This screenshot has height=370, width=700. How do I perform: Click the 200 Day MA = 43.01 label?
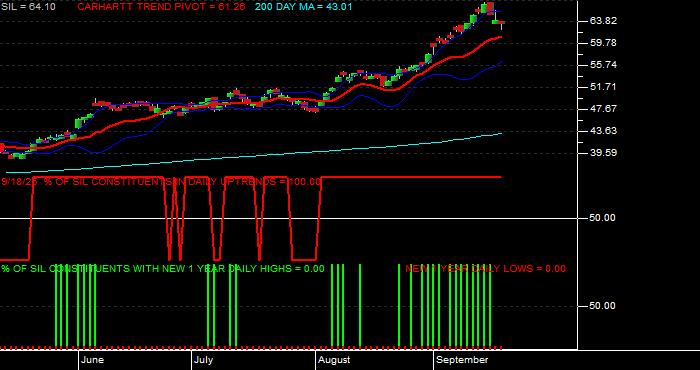pyautogui.click(x=303, y=7)
